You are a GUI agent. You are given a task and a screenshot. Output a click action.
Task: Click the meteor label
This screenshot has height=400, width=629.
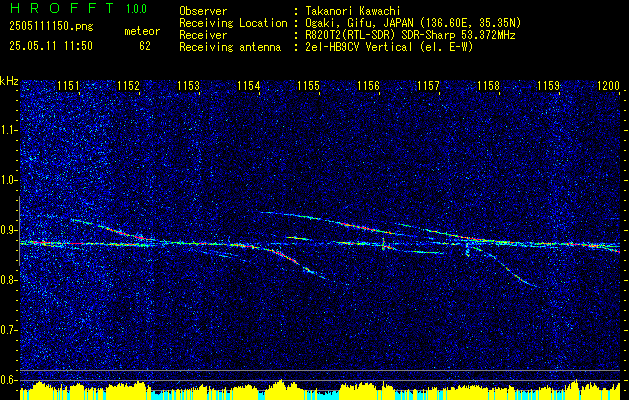pyautogui.click(x=142, y=31)
